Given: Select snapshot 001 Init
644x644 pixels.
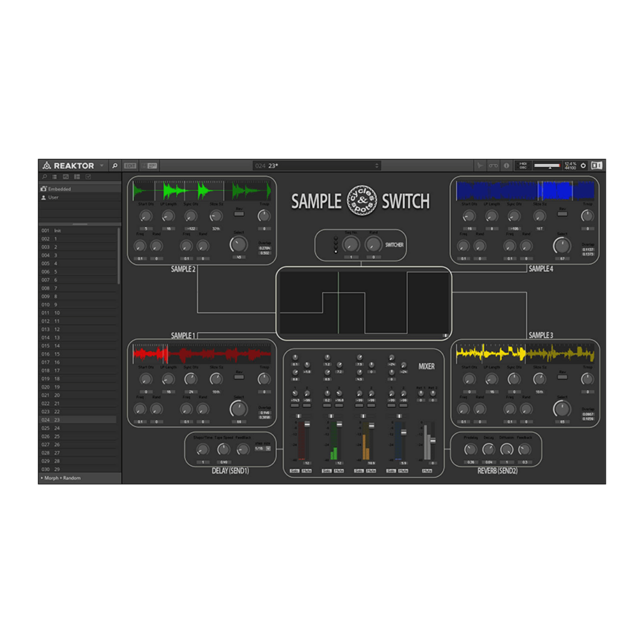Looking at the screenshot, I should pyautogui.click(x=78, y=231).
